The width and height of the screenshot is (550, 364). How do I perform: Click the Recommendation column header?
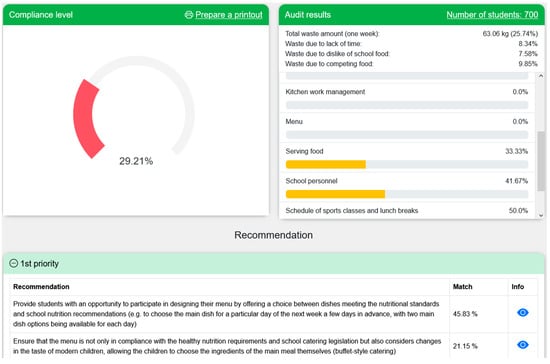coord(41,287)
